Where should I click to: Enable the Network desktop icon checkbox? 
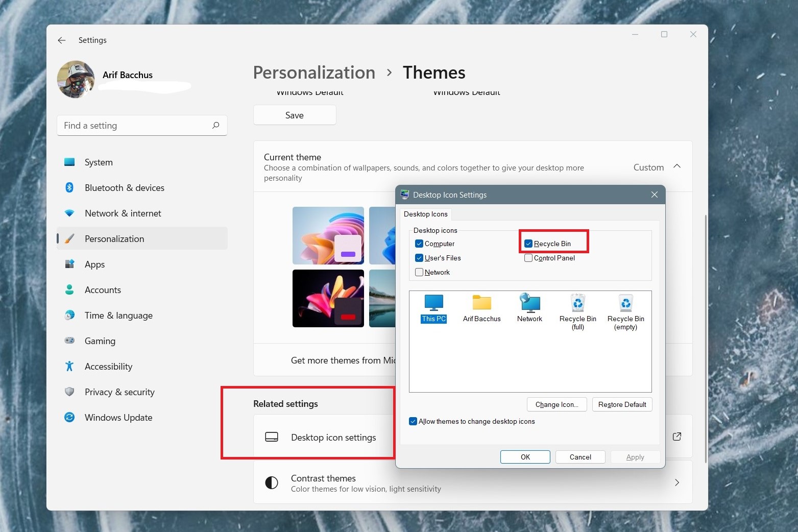[419, 272]
